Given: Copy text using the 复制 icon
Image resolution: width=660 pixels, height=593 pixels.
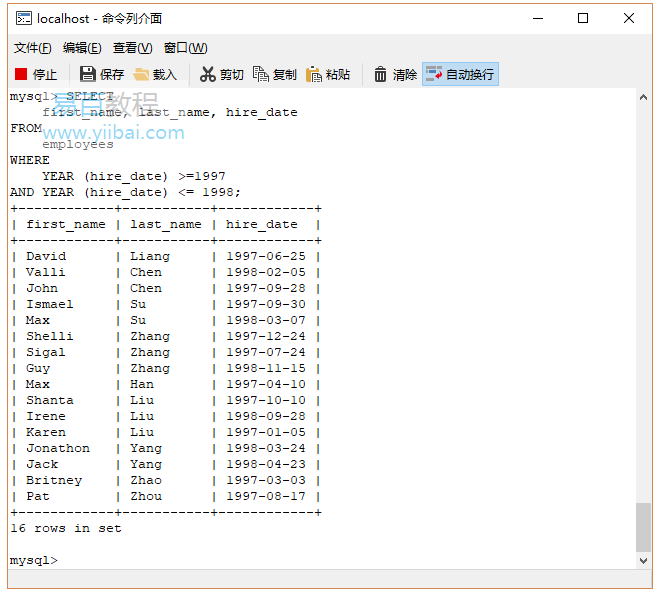Looking at the screenshot, I should (275, 74).
